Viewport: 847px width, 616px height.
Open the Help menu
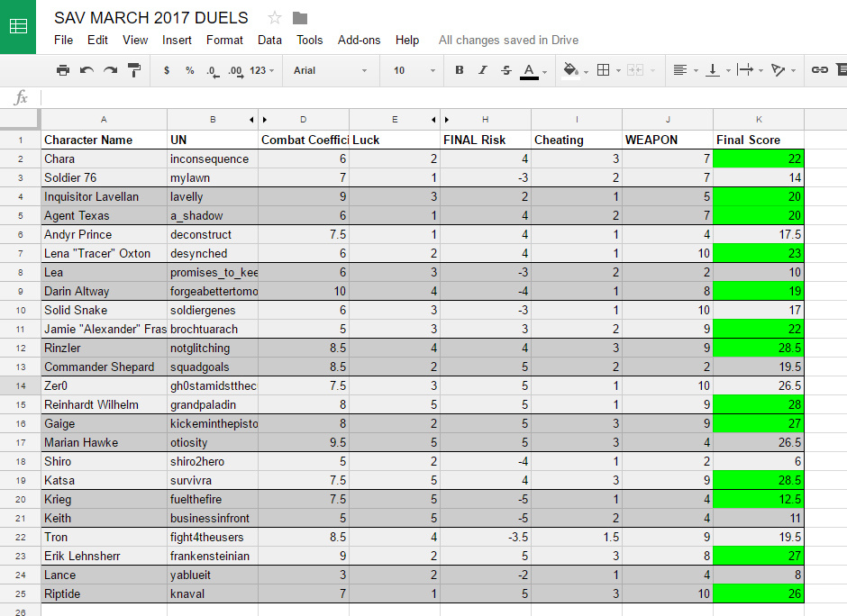point(406,40)
